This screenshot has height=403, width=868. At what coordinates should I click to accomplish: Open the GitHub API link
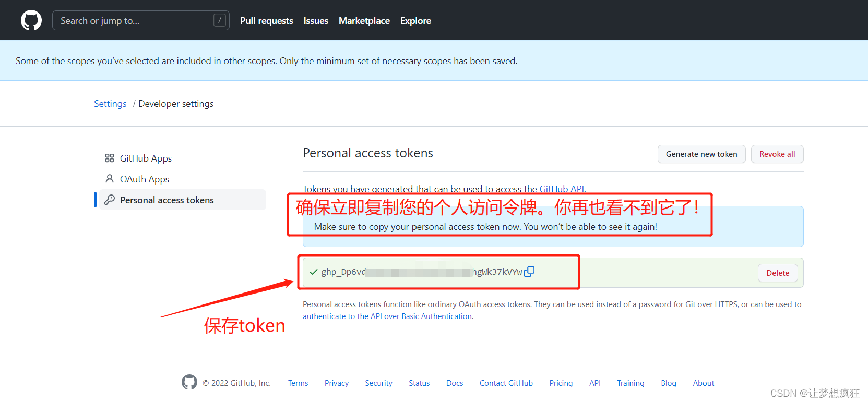[562, 189]
